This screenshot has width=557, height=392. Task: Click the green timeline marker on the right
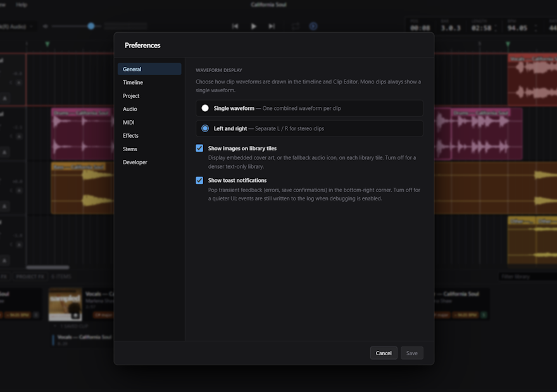coord(508,44)
